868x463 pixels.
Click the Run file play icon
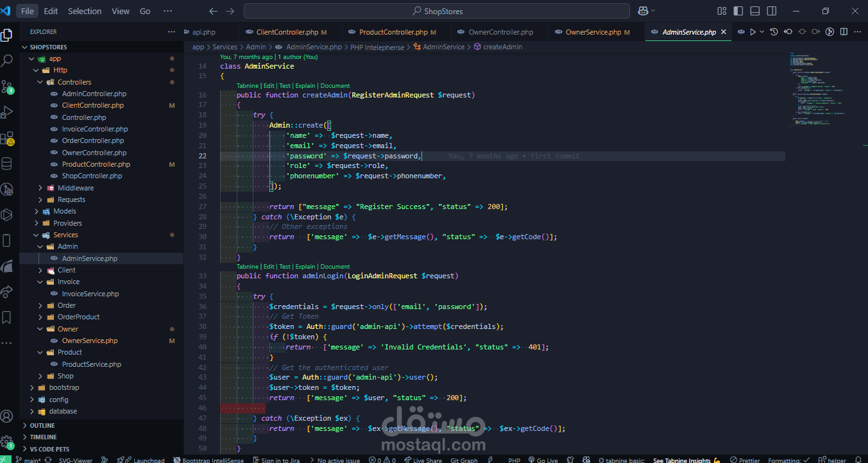click(753, 31)
